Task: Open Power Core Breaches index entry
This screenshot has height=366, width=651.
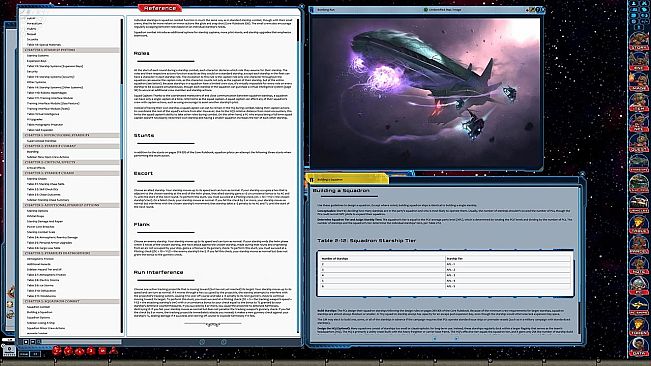Action: click(x=40, y=227)
